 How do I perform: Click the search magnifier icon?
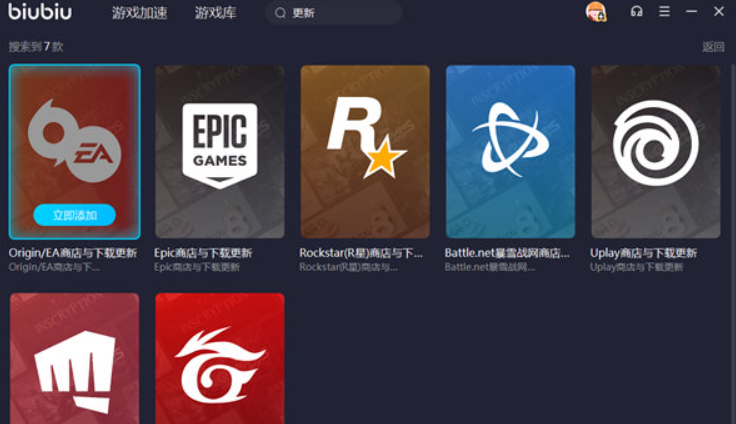pyautogui.click(x=280, y=13)
